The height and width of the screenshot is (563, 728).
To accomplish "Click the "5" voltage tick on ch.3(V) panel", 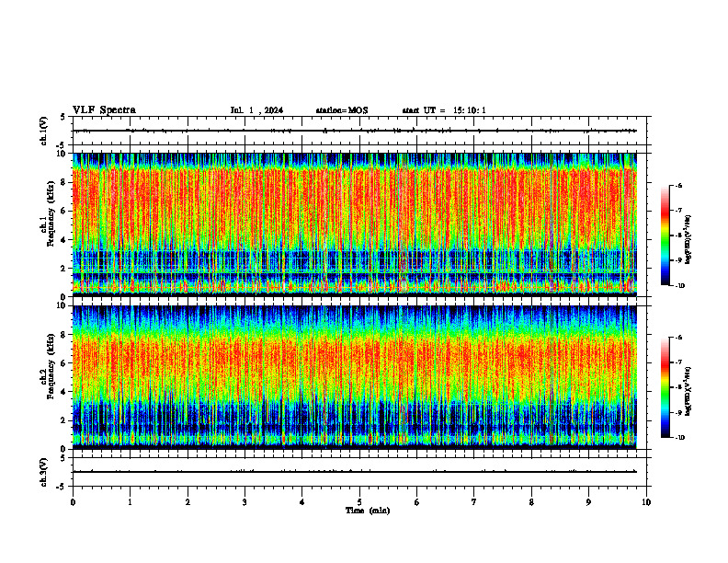I will (x=63, y=458).
